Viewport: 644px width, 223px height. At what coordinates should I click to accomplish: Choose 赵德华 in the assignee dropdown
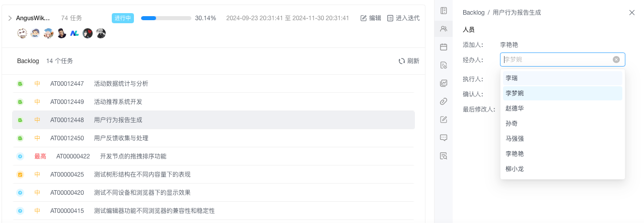click(x=562, y=108)
